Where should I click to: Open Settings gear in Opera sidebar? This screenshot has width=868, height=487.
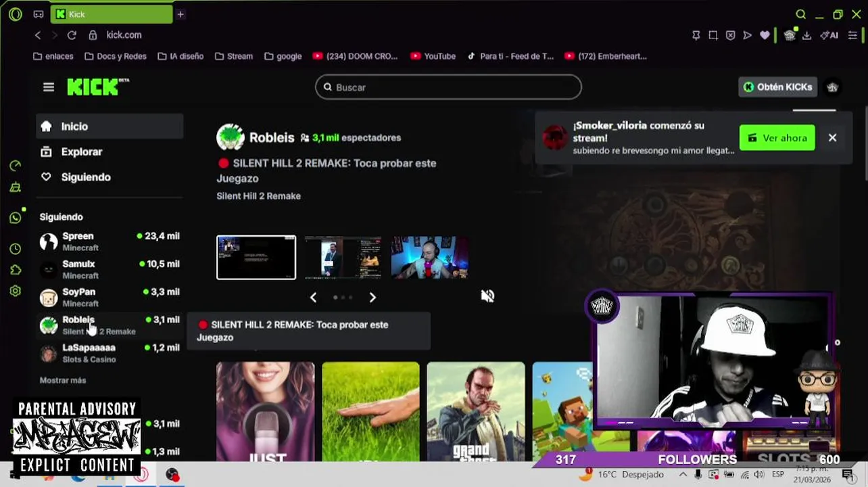16,292
